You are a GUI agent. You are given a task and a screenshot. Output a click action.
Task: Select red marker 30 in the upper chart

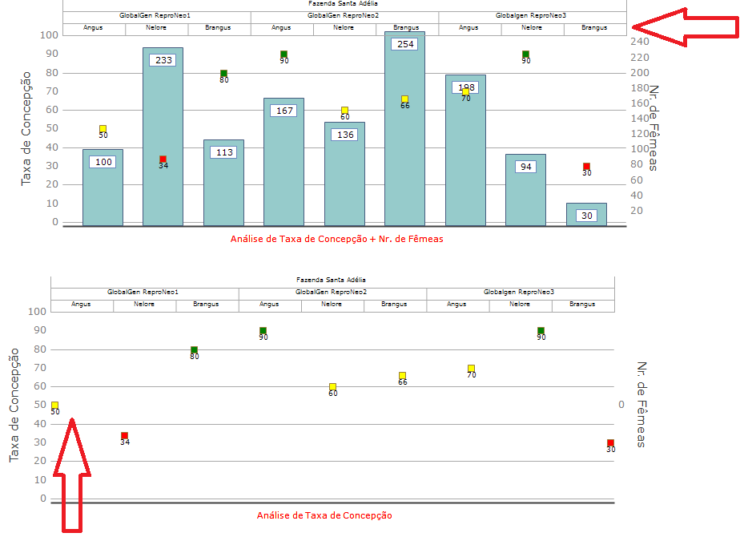[x=586, y=167]
